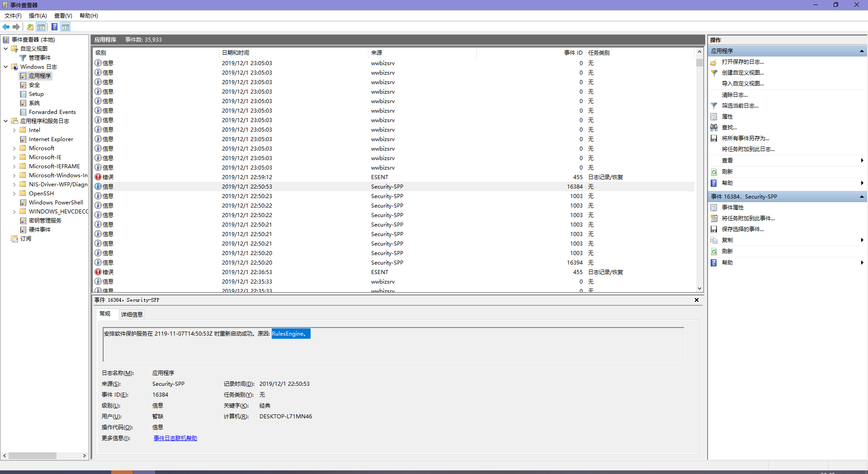Click 清除日志... action
The width and height of the screenshot is (868, 474).
pyautogui.click(x=735, y=95)
